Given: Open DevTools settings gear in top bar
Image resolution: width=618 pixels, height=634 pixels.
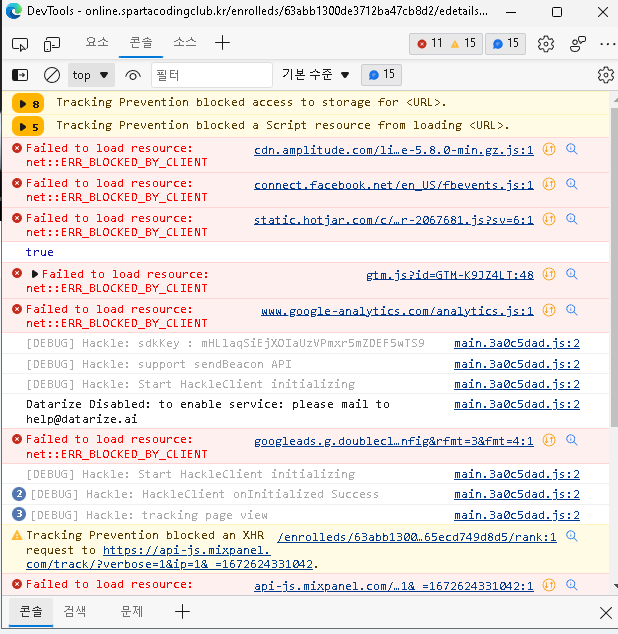Looking at the screenshot, I should [x=546, y=44].
